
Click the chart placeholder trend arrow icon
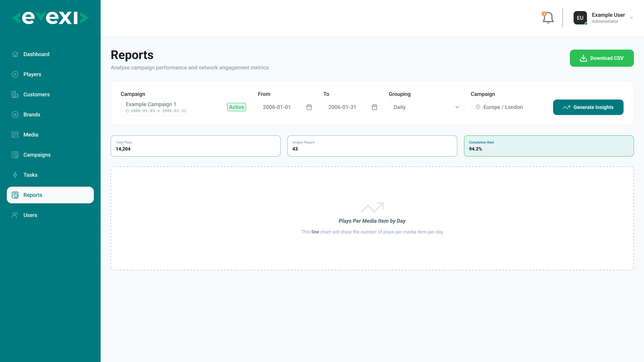372,207
